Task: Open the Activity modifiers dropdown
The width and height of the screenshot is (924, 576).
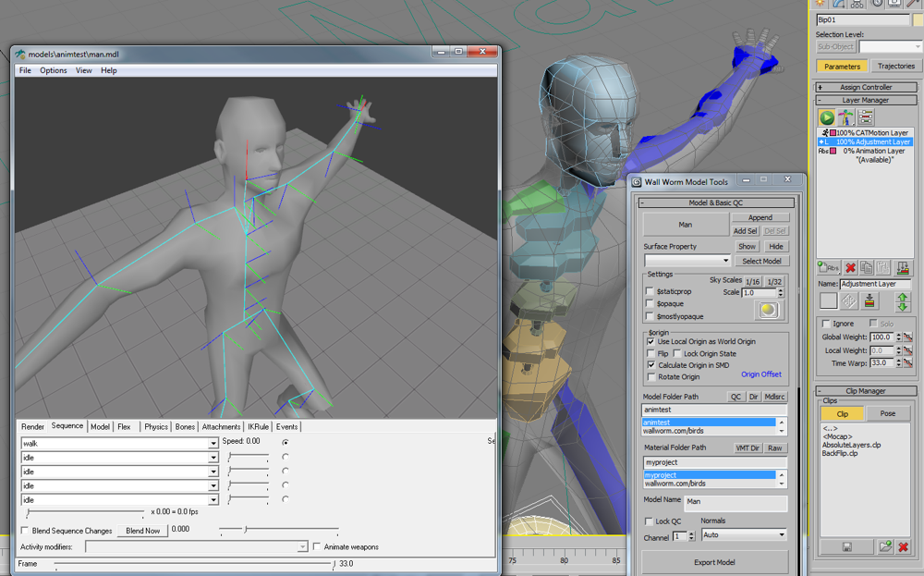Action: [302, 547]
